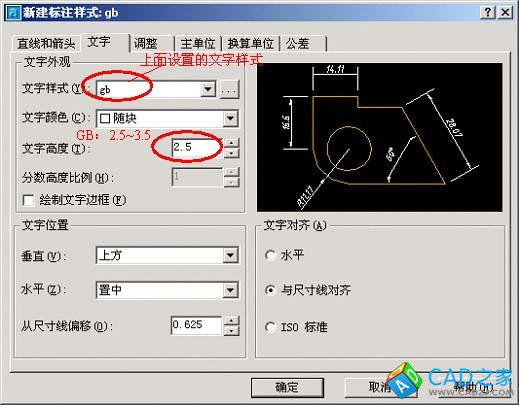This screenshot has height=405, width=519.
Task: Select the 与尺寸线对齐 radio button
Action: click(270, 290)
